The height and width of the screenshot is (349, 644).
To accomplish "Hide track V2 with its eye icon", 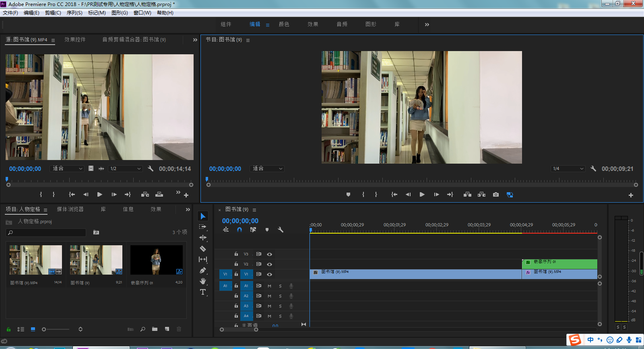I will pos(270,264).
